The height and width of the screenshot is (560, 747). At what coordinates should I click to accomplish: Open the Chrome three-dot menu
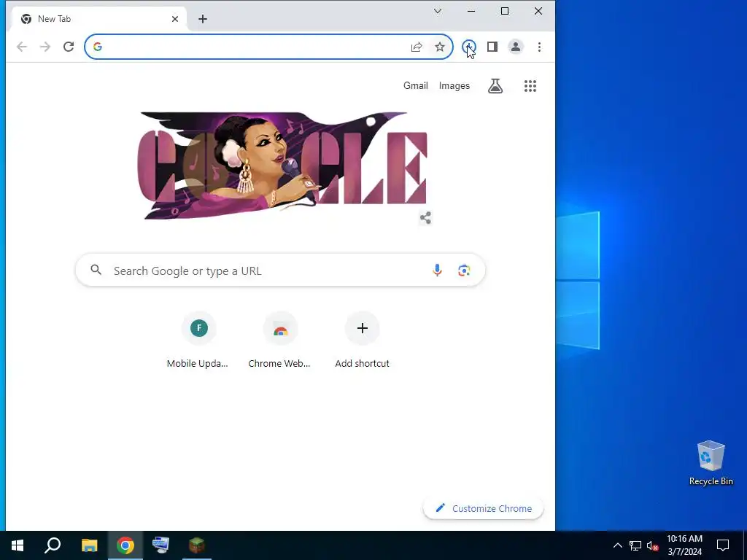(x=539, y=47)
